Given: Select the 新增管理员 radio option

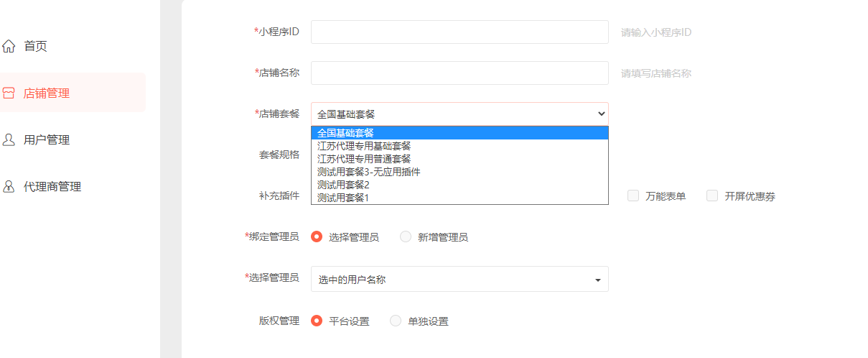Looking at the screenshot, I should (x=406, y=237).
